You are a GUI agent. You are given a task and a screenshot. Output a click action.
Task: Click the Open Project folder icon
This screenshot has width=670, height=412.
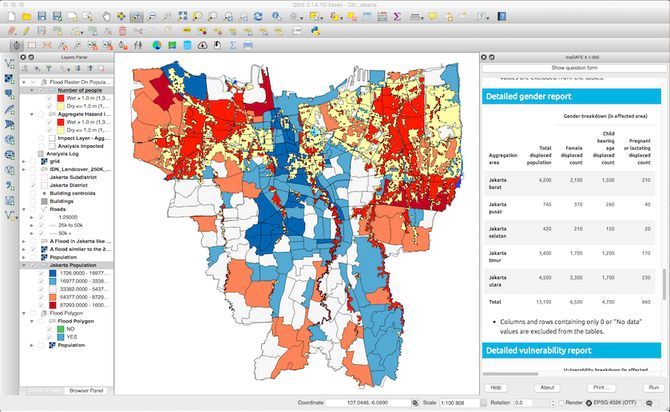[27, 18]
